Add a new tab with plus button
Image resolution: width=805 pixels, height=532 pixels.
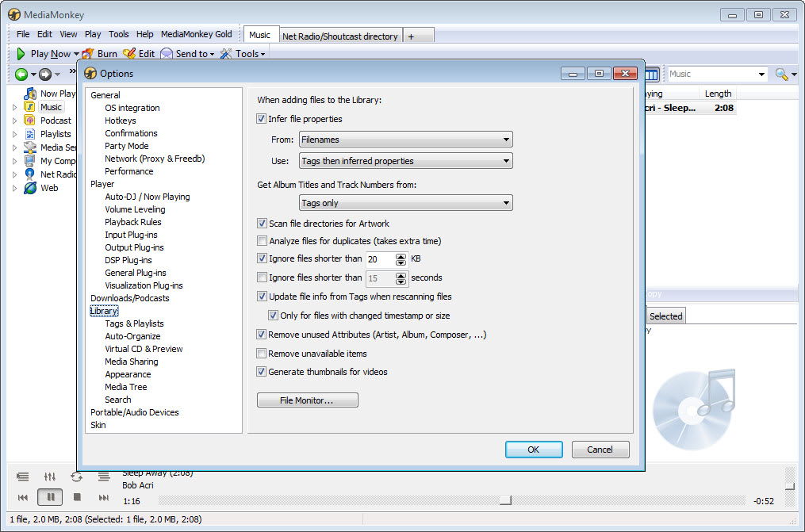pos(411,36)
